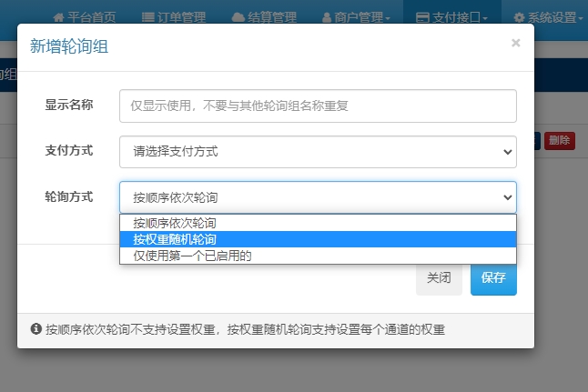Click the gear icon beside 系统设置

(x=519, y=17)
